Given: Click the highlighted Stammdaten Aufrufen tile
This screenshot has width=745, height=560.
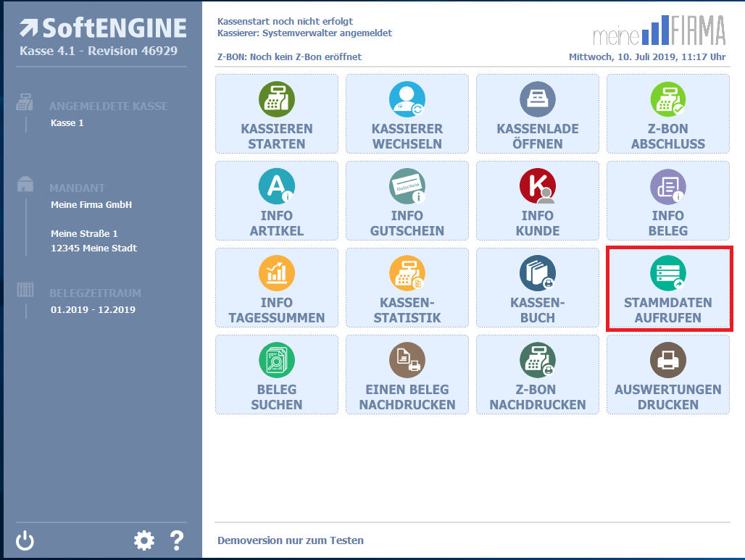Looking at the screenshot, I should click(668, 288).
